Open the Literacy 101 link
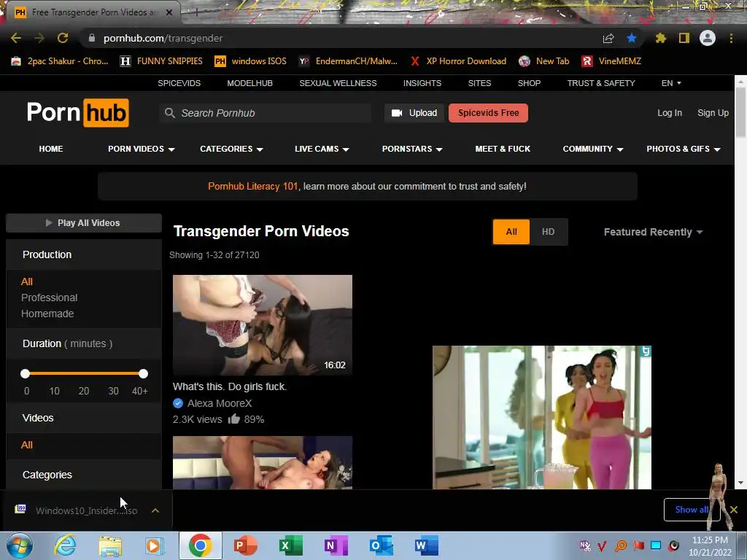747x560 pixels. (253, 186)
